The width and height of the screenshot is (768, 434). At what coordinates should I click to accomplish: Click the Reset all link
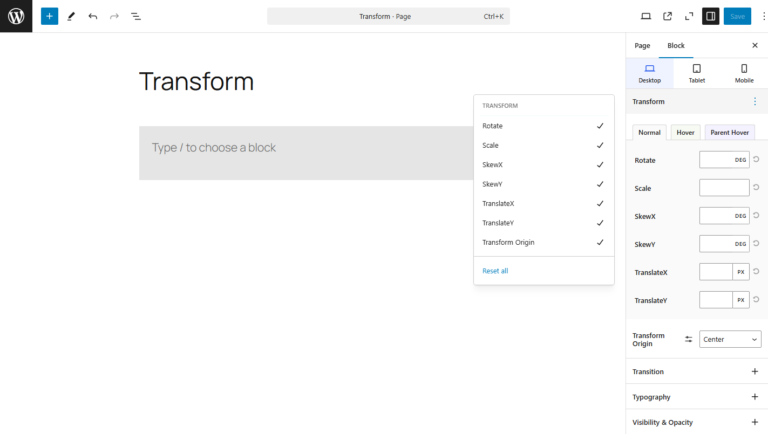(495, 271)
